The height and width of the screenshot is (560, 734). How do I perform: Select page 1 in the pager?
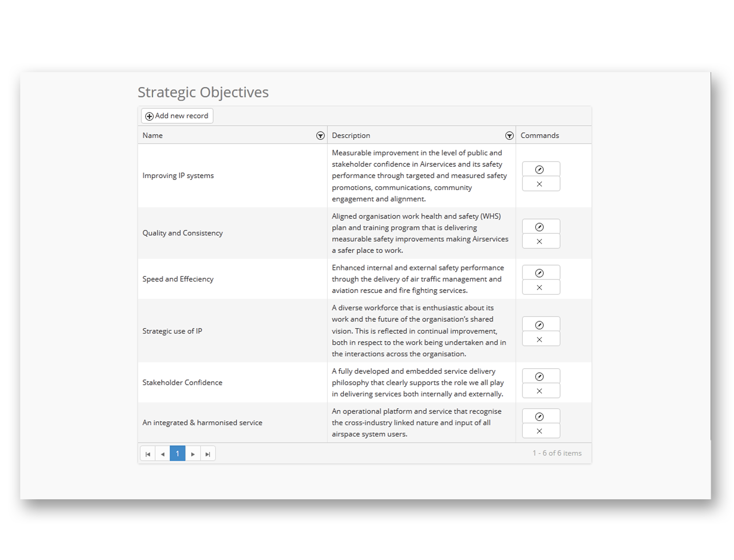pyautogui.click(x=178, y=454)
